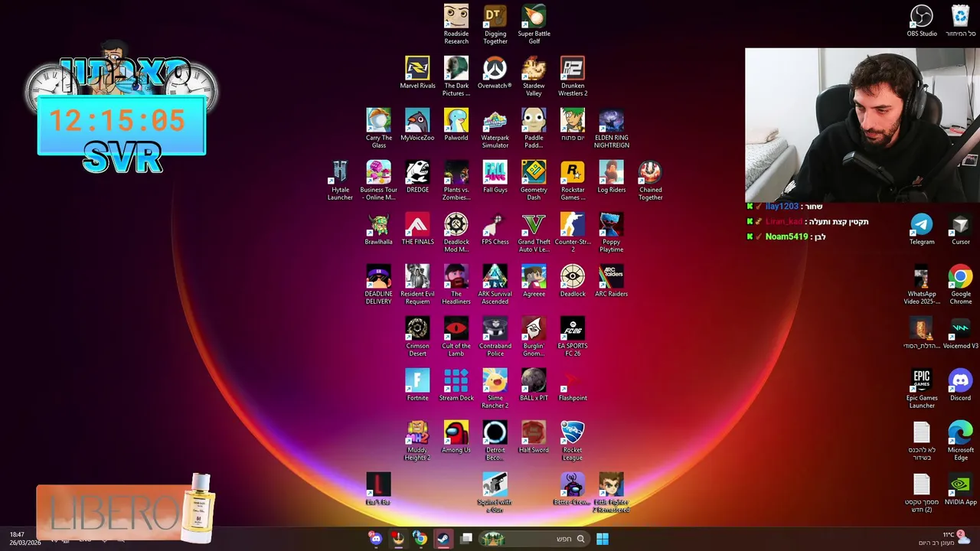The width and height of the screenshot is (980, 551).
Task: Open the Roadside Research desktop shortcut
Action: [456, 24]
